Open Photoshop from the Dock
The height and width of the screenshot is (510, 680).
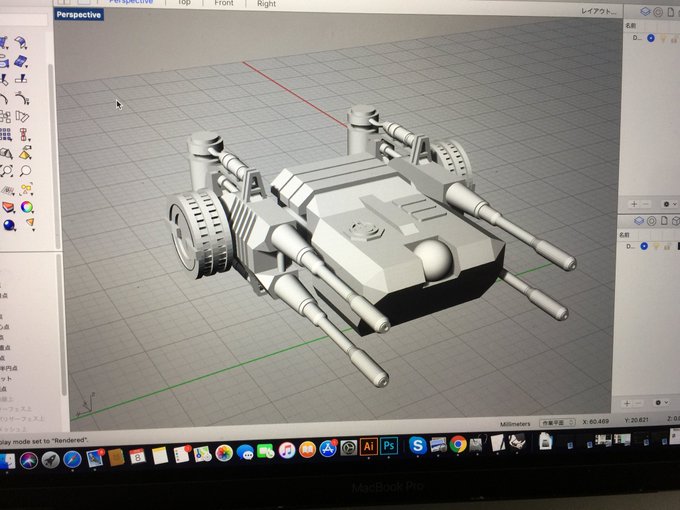[x=389, y=446]
